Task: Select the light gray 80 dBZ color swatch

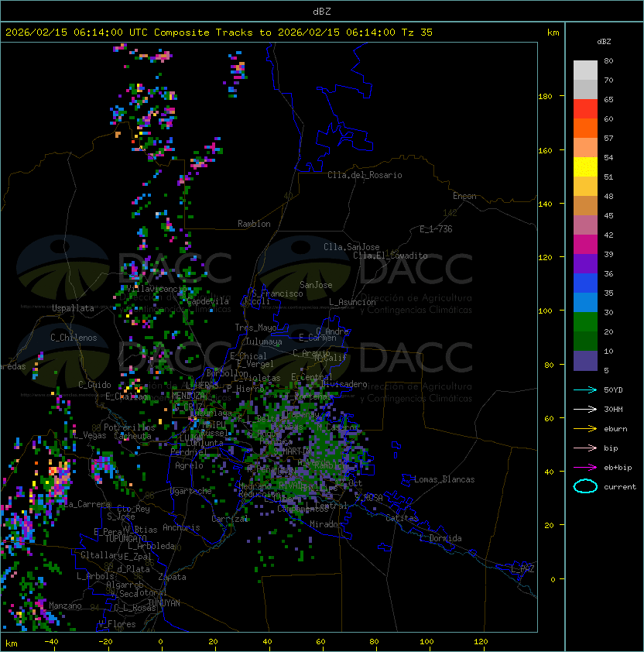Action: pyautogui.click(x=585, y=70)
